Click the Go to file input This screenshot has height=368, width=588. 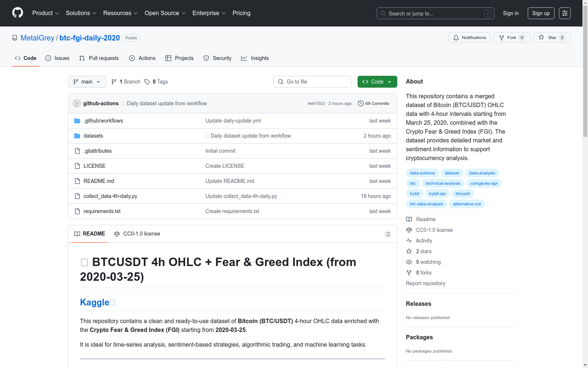pos(312,82)
